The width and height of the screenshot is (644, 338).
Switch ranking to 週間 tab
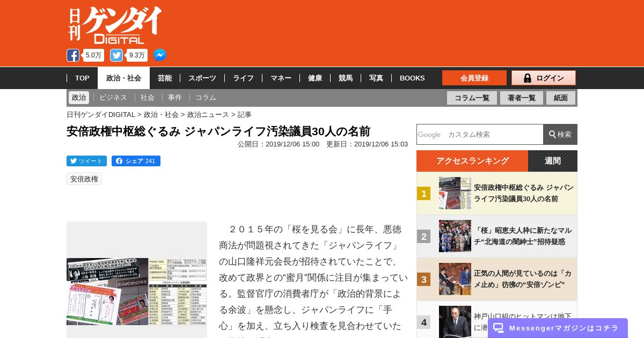tap(553, 161)
